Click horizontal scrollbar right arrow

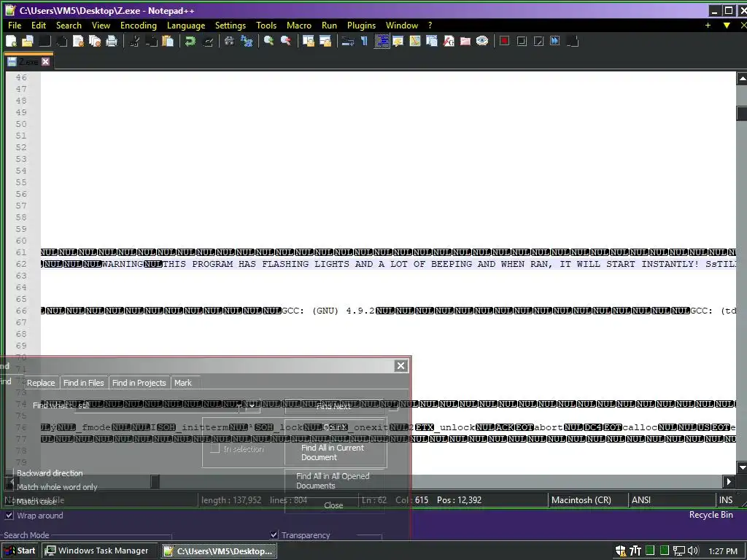(x=729, y=481)
